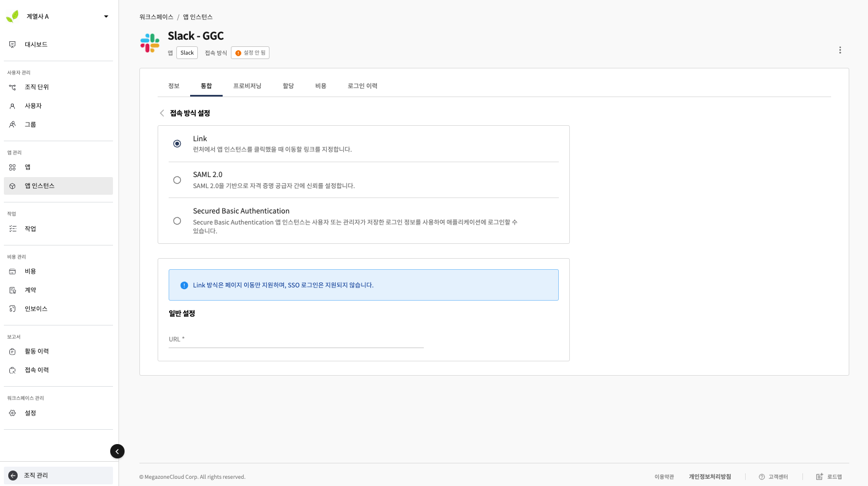Open the 개인정보처리방침 footer link
The width and height of the screenshot is (868, 486).
pos(710,477)
